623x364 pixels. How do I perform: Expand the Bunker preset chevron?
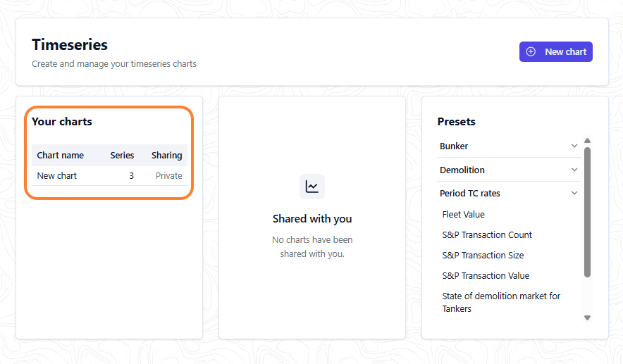[574, 146]
